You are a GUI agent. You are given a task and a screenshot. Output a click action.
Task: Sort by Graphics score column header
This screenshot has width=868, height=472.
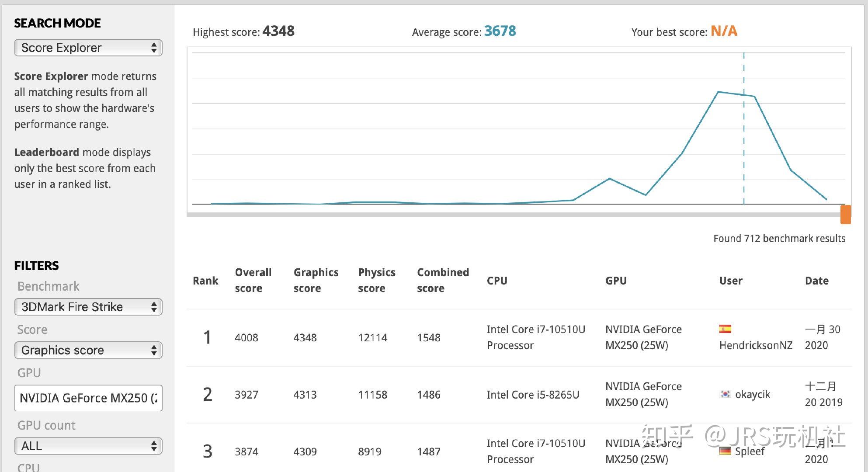tap(316, 280)
